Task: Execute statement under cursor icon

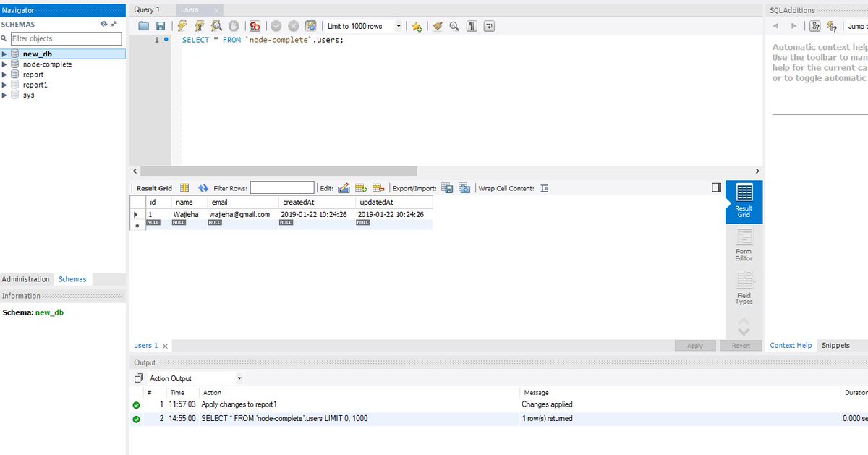Action: [199, 26]
